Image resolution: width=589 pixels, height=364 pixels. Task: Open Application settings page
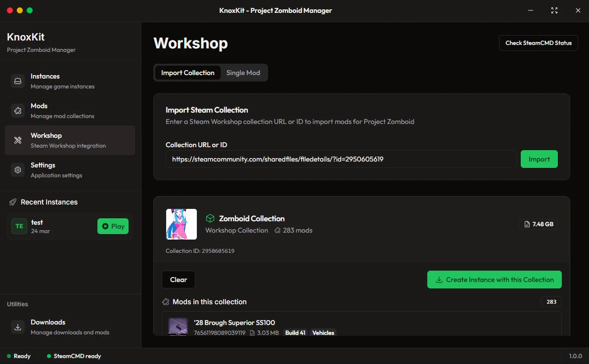click(70, 170)
